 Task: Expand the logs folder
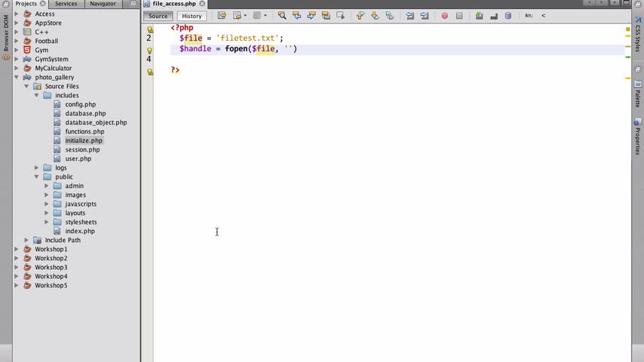tap(36, 167)
